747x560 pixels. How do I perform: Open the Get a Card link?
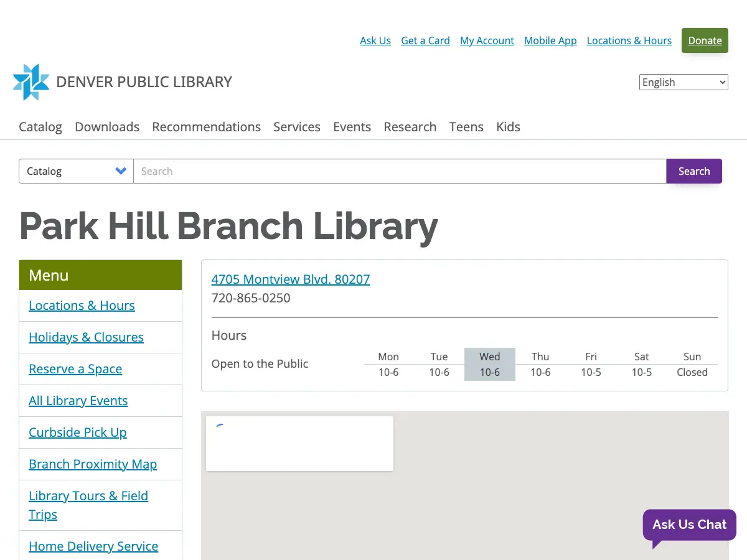click(425, 40)
